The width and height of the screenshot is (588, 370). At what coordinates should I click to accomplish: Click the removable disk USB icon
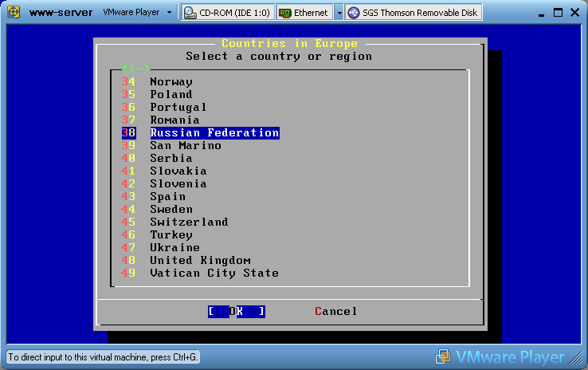tap(353, 13)
